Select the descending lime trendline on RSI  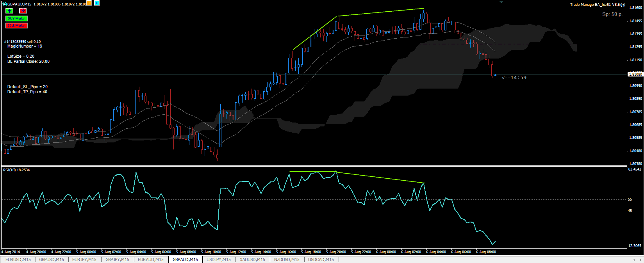381,177
